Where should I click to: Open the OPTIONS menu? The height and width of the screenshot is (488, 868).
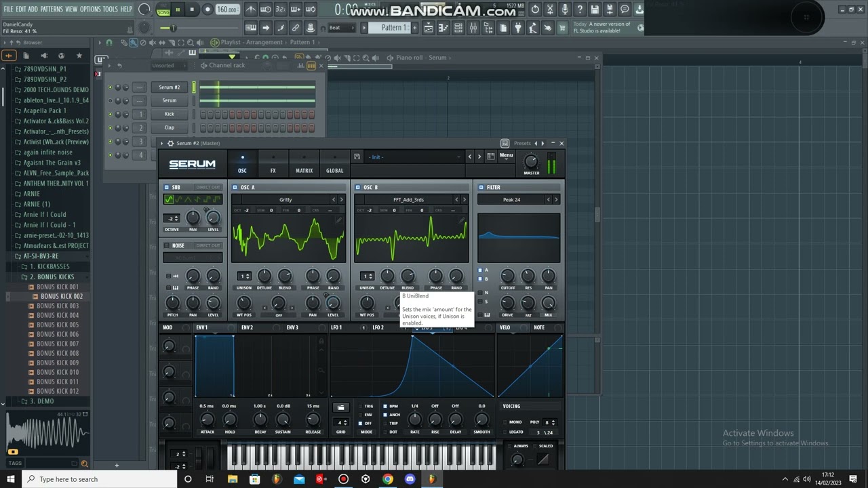(x=90, y=9)
